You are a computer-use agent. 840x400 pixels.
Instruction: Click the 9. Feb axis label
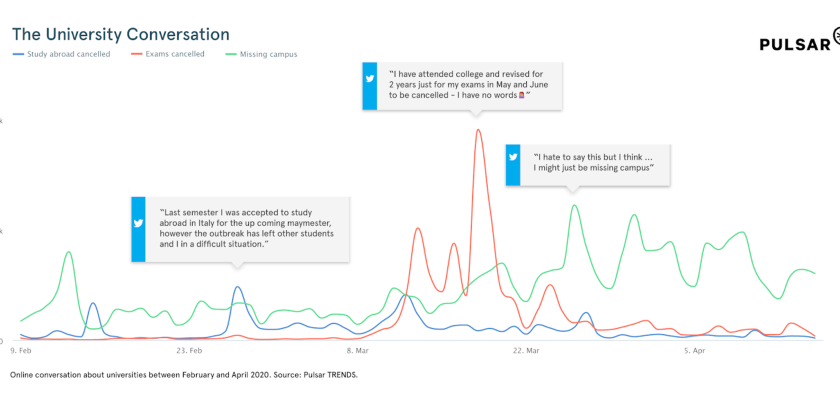[x=20, y=352]
